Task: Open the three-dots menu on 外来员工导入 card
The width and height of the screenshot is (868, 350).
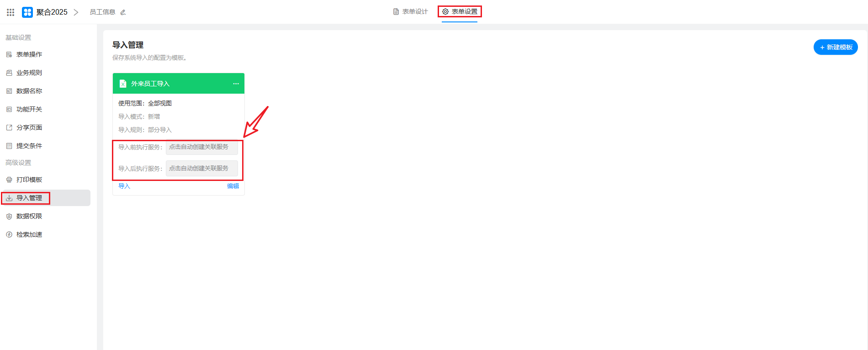Action: point(236,84)
